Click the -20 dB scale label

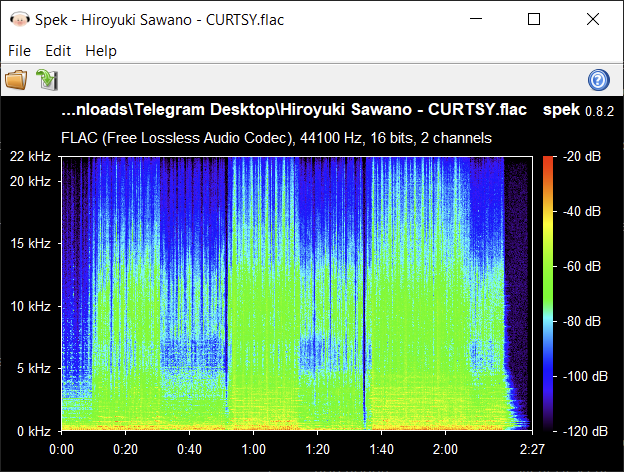click(582, 156)
